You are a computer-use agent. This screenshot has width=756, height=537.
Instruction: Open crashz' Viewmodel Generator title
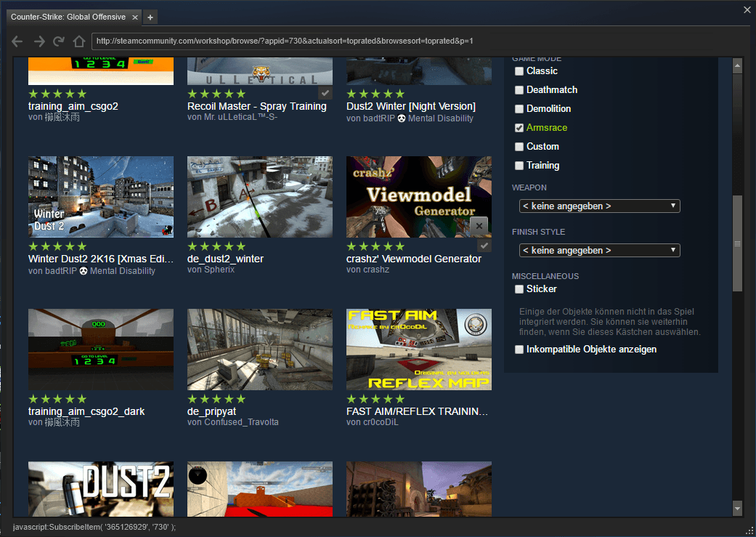[x=414, y=259]
